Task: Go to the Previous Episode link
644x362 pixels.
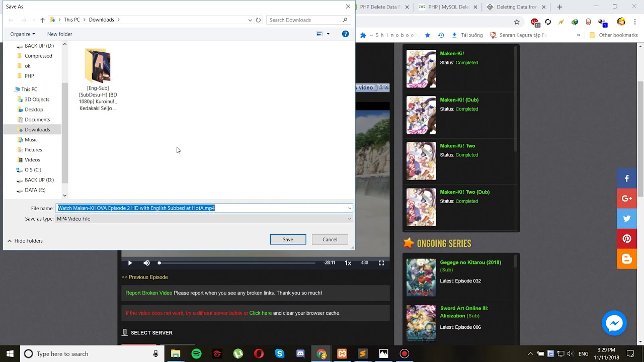Action: pos(145,277)
